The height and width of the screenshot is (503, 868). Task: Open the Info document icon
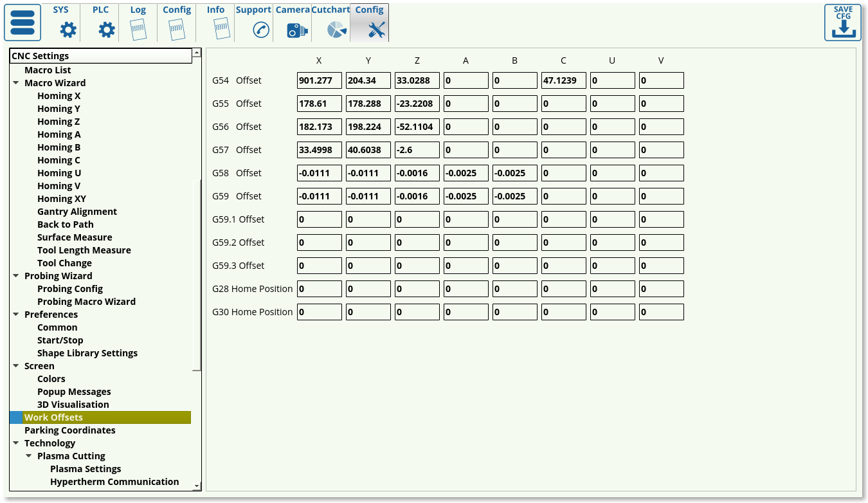click(221, 30)
